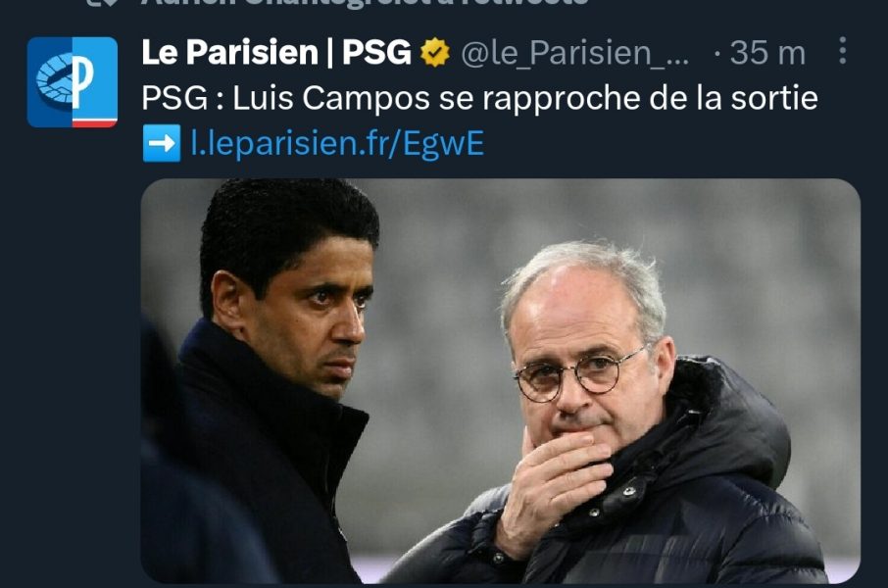The height and width of the screenshot is (588, 888).
Task: Open the l.leparisien.fr/EgwE link
Action: [x=337, y=143]
